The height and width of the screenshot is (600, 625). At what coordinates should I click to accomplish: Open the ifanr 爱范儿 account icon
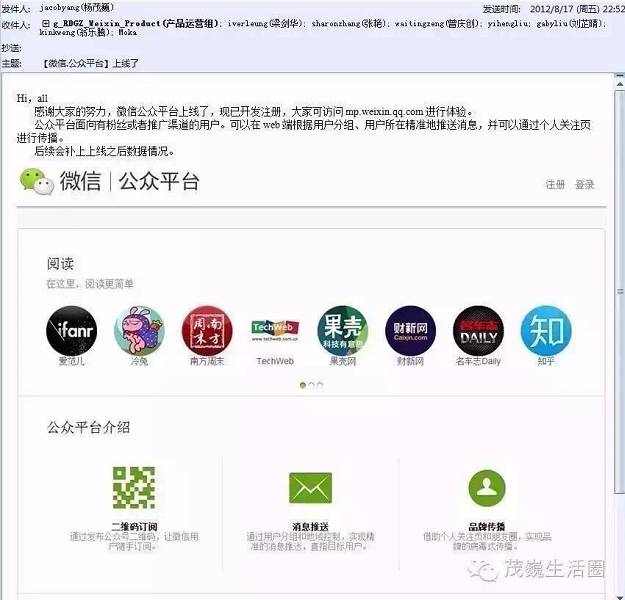coord(72,330)
